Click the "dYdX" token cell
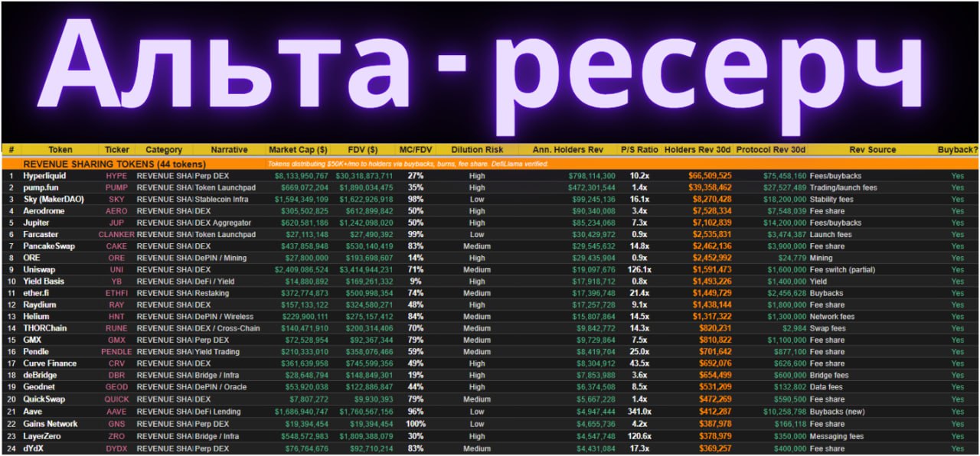Viewport: 980px width, 456px height. click(x=34, y=448)
